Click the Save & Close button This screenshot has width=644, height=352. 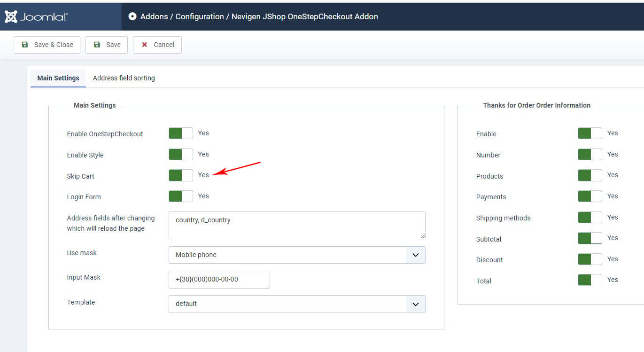47,45
